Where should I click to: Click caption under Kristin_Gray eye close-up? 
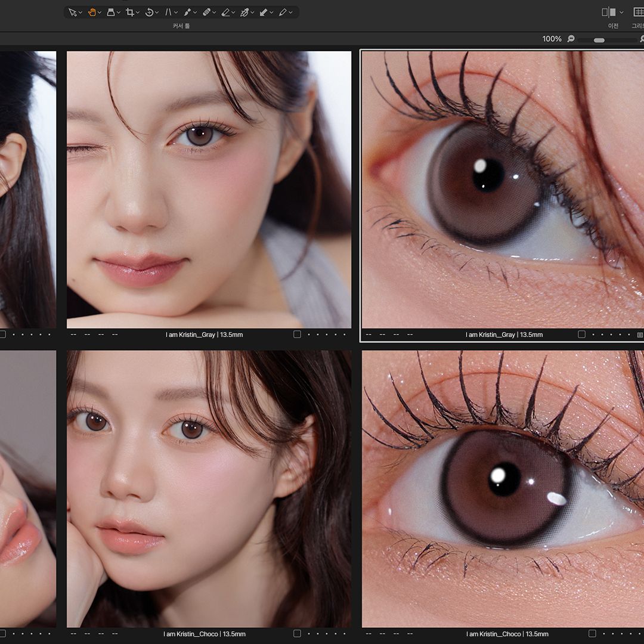(504, 335)
